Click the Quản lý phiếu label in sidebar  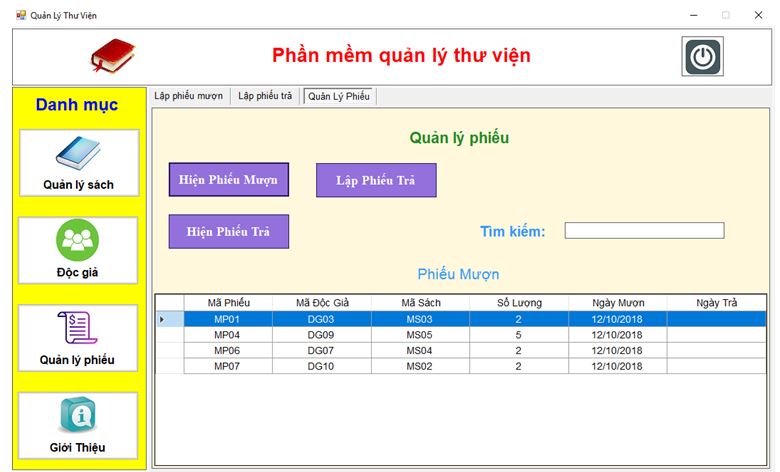[x=77, y=360]
